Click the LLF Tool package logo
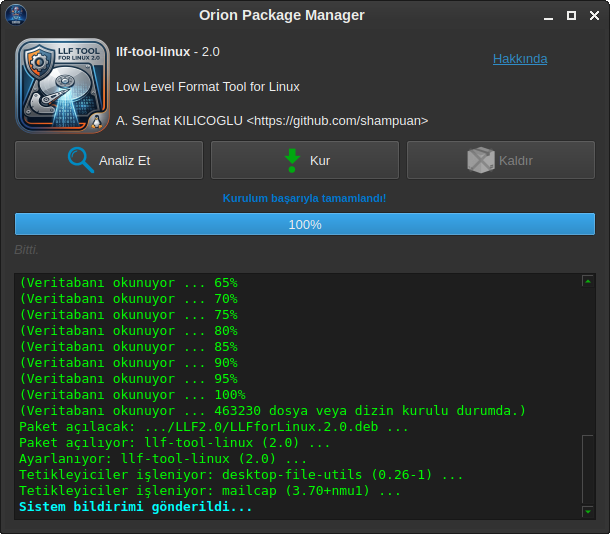Viewport: 610px width, 534px height. pos(62,86)
